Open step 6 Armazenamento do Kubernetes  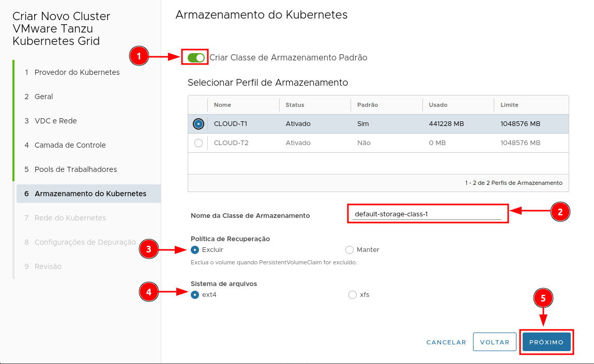(88, 193)
